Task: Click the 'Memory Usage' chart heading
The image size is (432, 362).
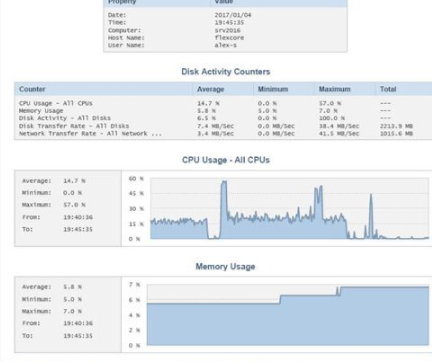Action: (225, 267)
